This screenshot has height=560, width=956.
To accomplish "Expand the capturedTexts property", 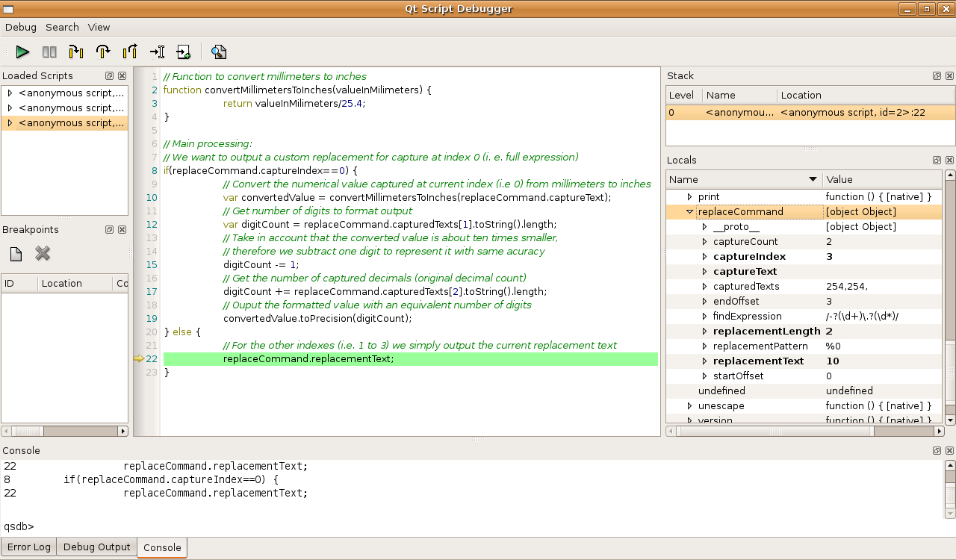I will click(x=704, y=287).
